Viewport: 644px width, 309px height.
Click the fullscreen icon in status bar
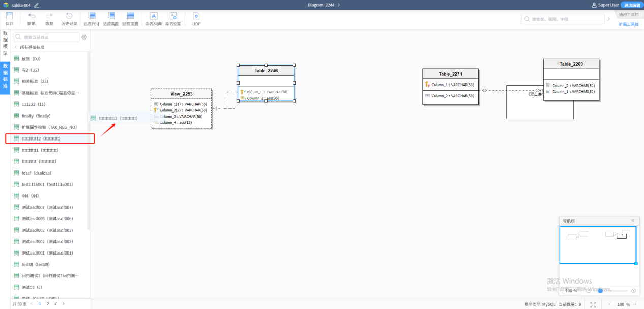593,304
